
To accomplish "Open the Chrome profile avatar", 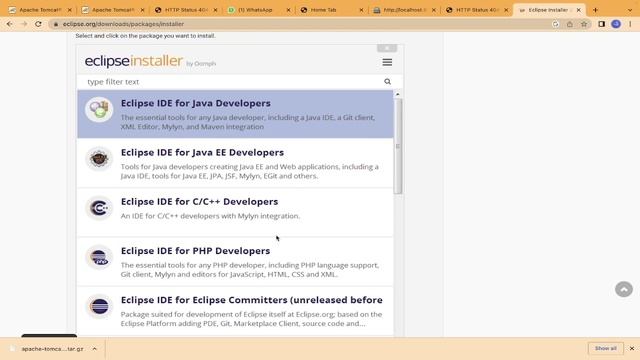I will pyautogui.click(x=616, y=24).
